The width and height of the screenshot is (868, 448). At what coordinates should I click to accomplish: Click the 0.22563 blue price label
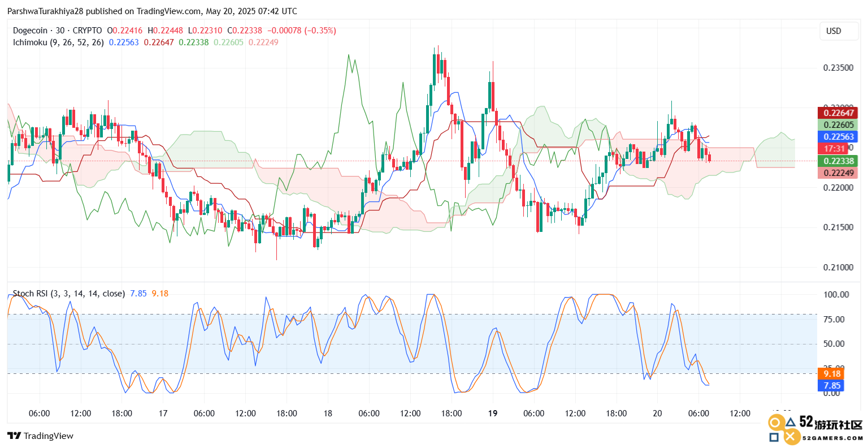point(839,137)
